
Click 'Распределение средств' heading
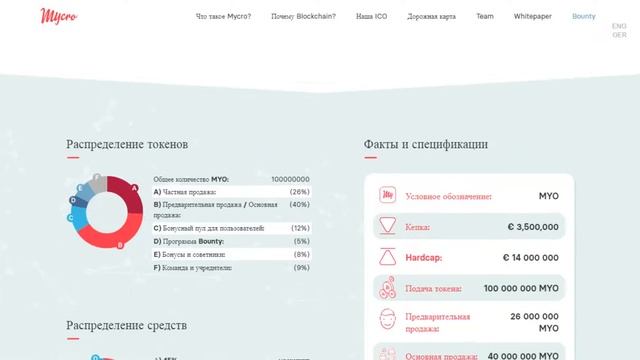[x=127, y=325]
